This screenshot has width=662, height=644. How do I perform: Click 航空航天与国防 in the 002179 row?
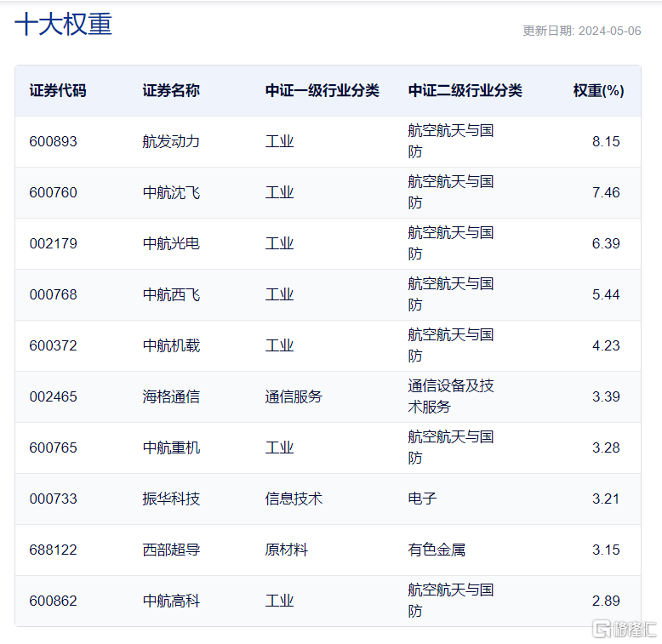tap(451, 243)
